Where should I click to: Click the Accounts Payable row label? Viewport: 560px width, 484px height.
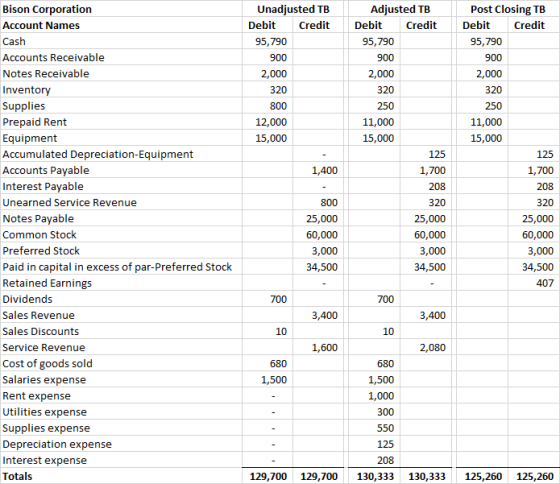(46, 170)
